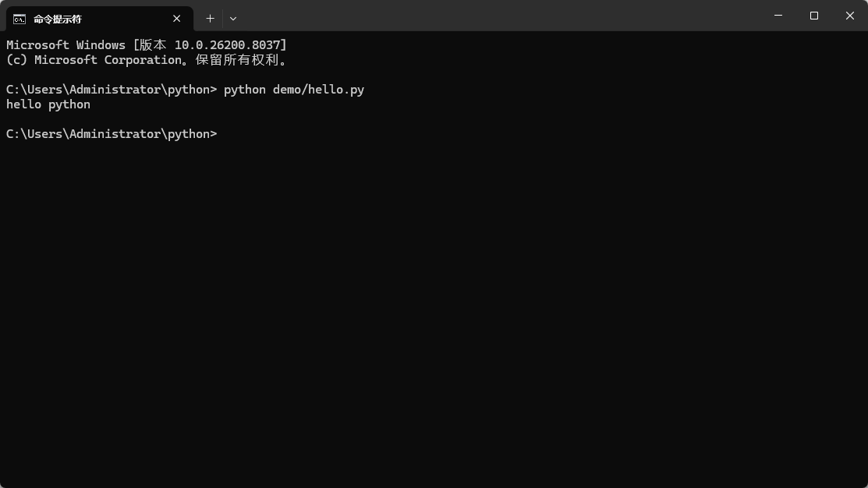Click the empty title bar area

499,16
